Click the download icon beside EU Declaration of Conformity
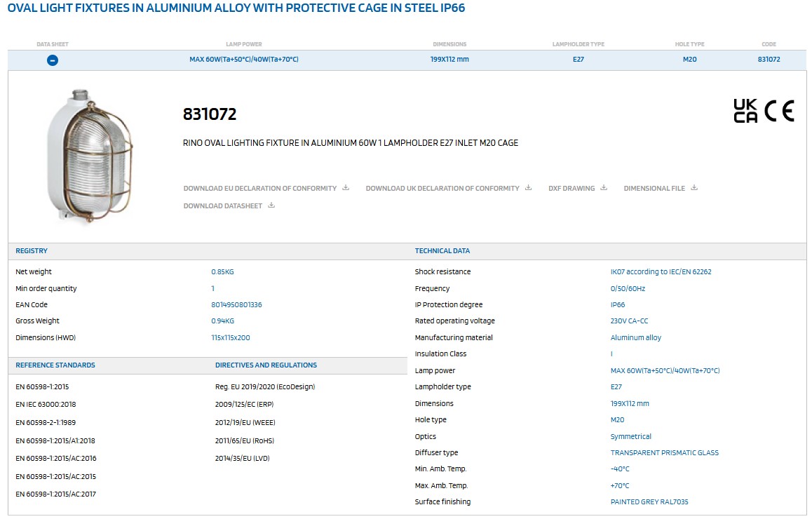 [x=346, y=188]
